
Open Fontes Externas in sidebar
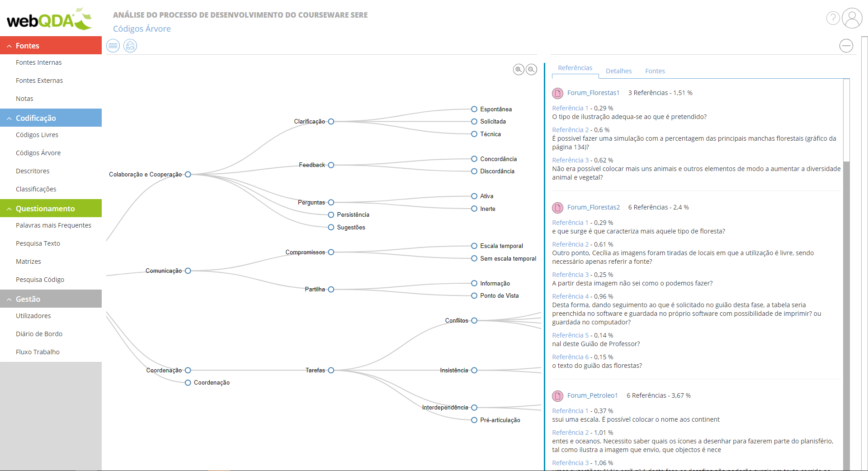point(39,81)
